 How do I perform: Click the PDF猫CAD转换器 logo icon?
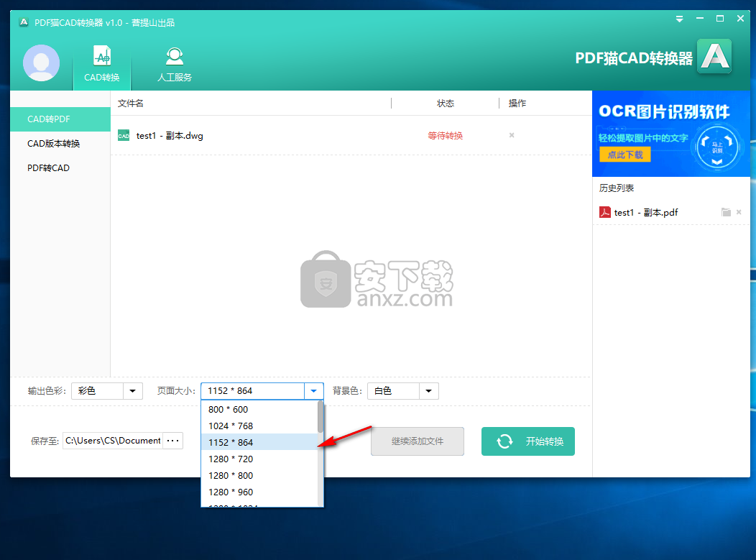(x=714, y=57)
